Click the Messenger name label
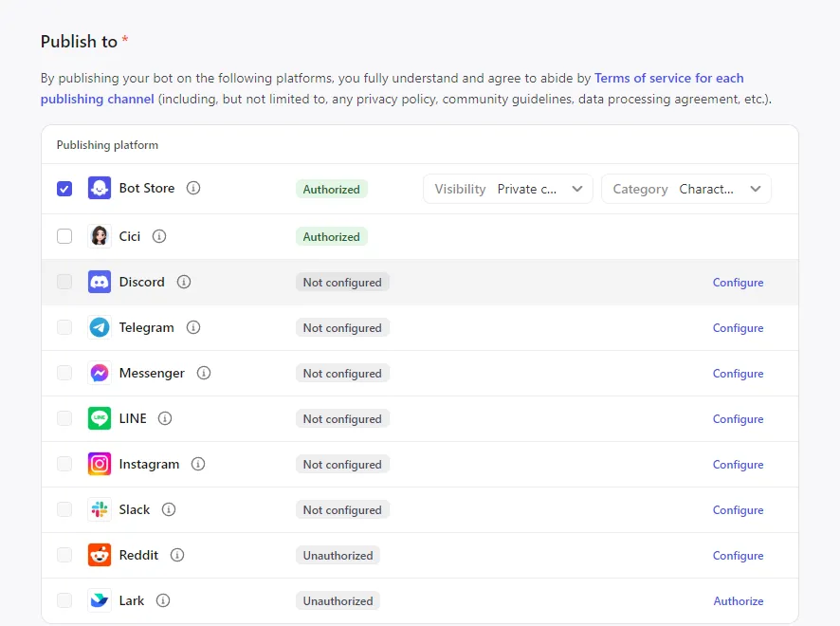This screenshot has height=626, width=840. pos(152,373)
